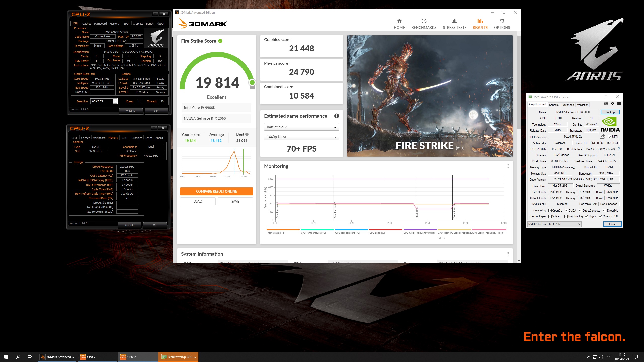Toggle the Vulkan checkbox
This screenshot has height=362, width=644.
click(550, 216)
